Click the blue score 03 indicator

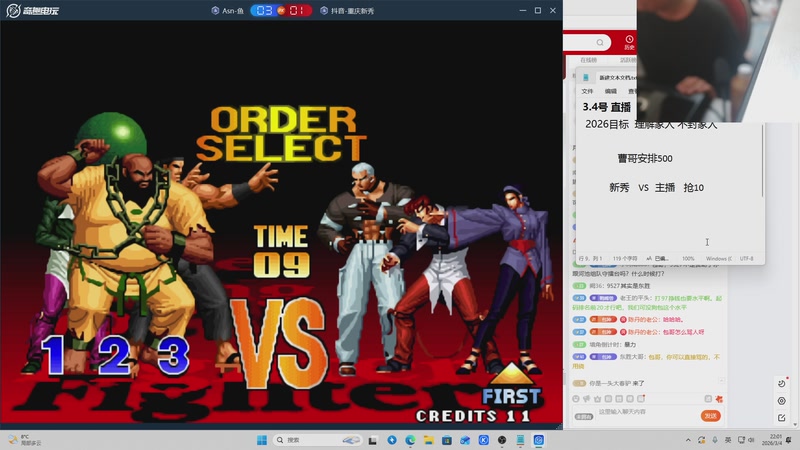click(264, 10)
